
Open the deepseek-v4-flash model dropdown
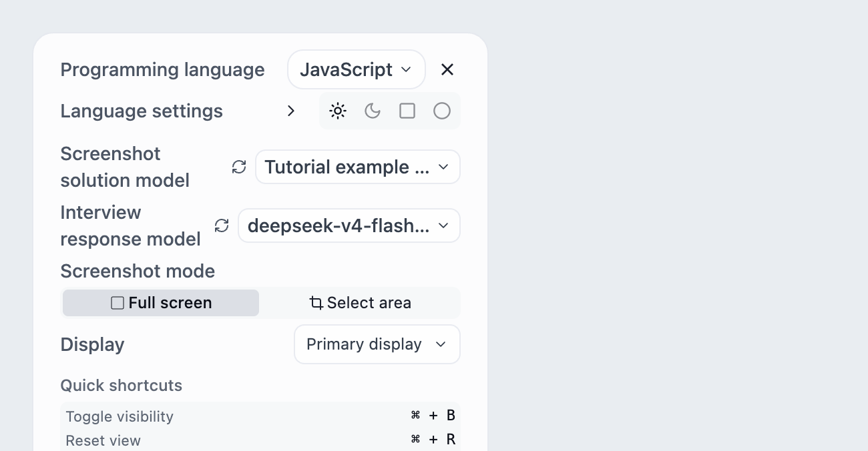tap(349, 225)
